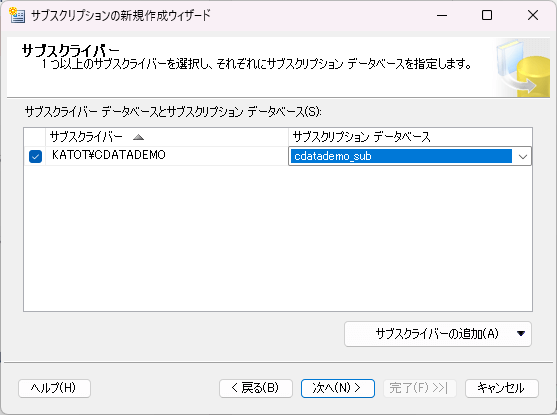Open help with ヘルプ(H) button
Screen dimensions: 557x415
[x=54, y=388]
